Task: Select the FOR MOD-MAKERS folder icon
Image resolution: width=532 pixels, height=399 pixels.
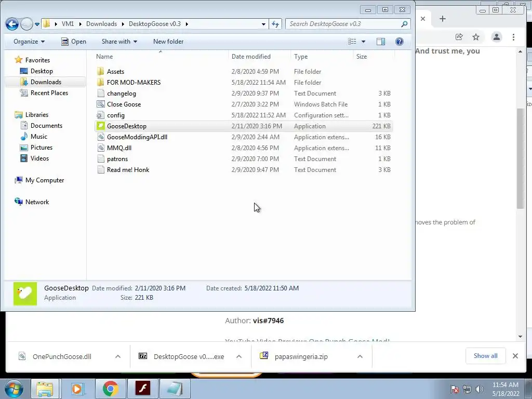Action: (100, 82)
